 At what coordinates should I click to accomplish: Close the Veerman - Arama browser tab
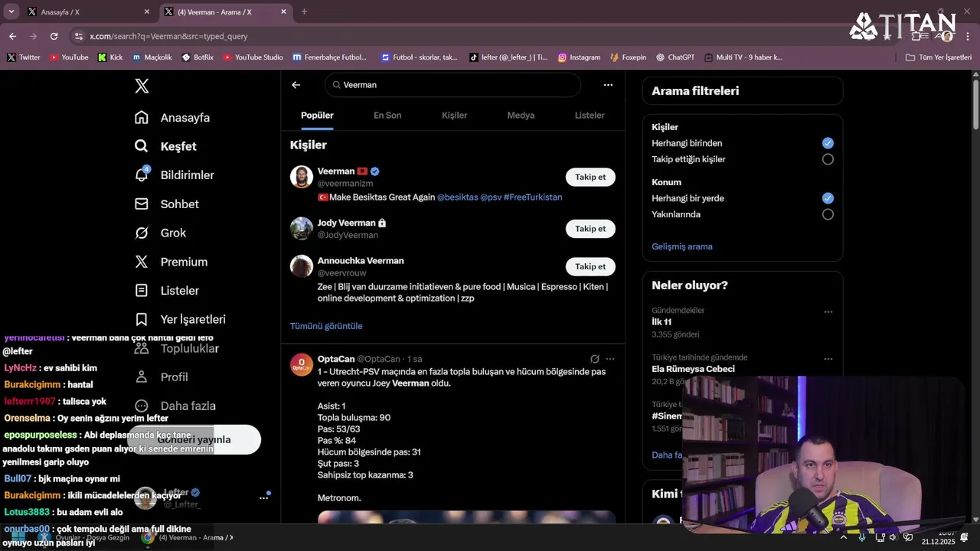(x=283, y=11)
